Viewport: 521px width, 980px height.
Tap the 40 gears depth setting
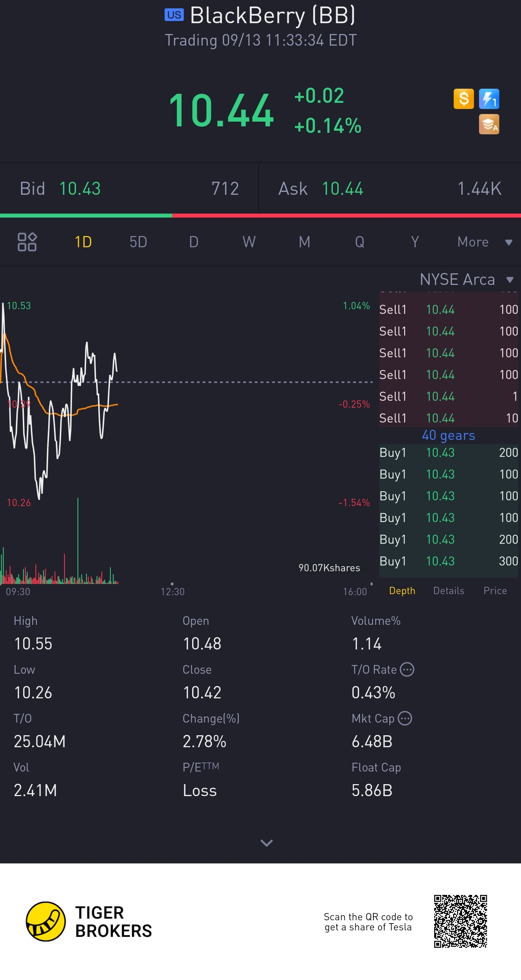click(448, 435)
